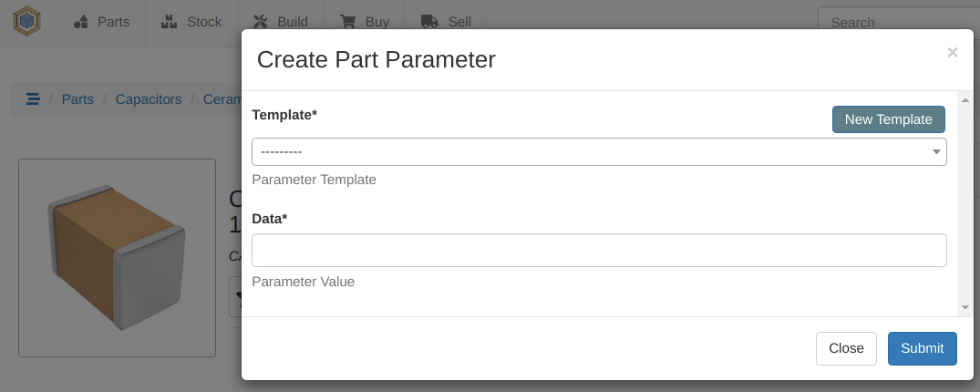Click the Data parameter value field
Screen dimensions: 980x392
point(599,251)
